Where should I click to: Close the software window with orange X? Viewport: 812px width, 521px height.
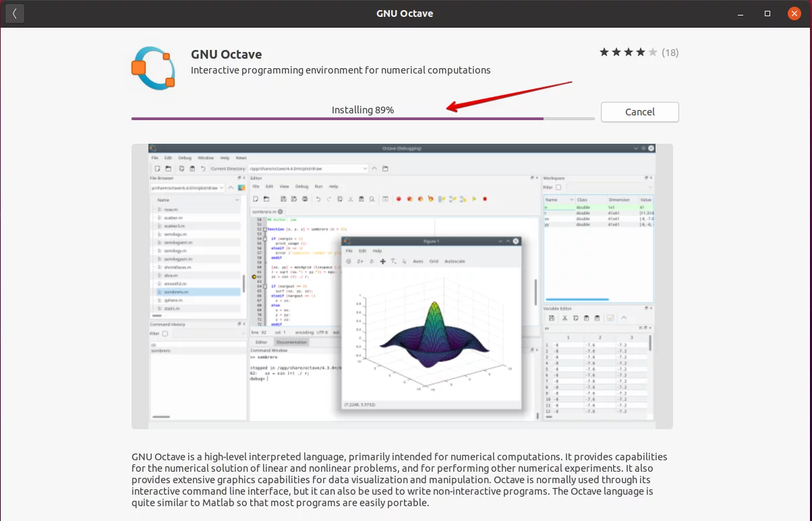(794, 13)
